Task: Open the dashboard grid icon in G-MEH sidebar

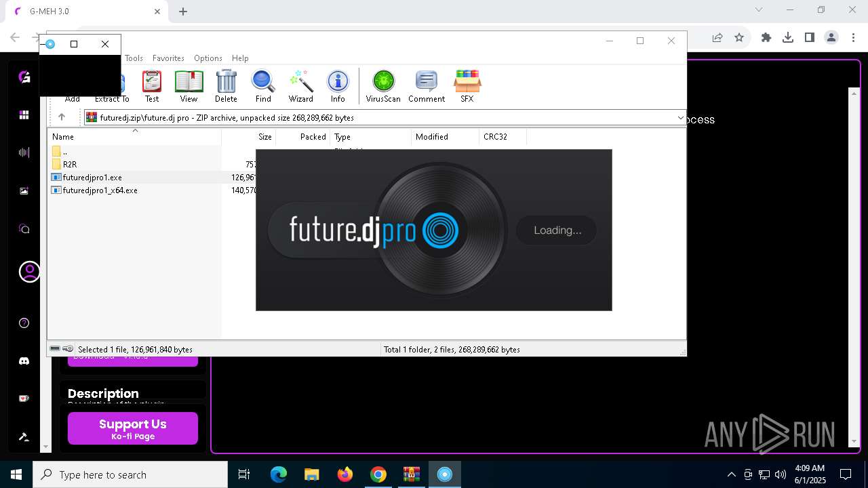Action: point(24,115)
